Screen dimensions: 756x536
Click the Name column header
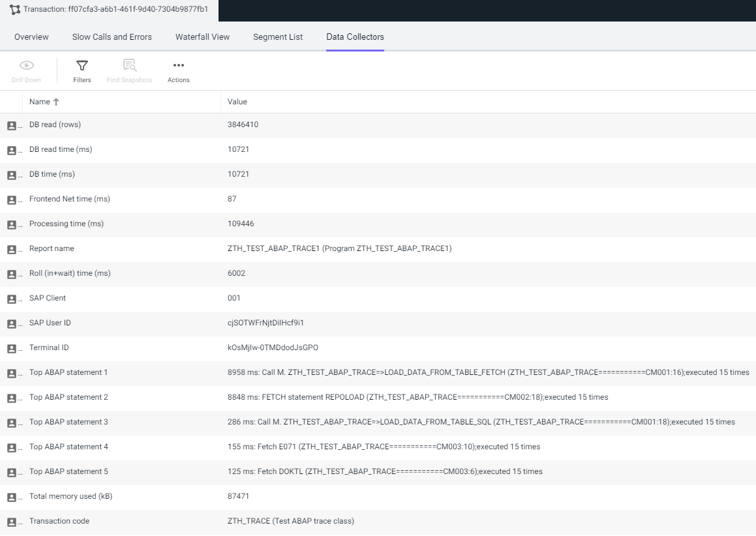point(40,102)
